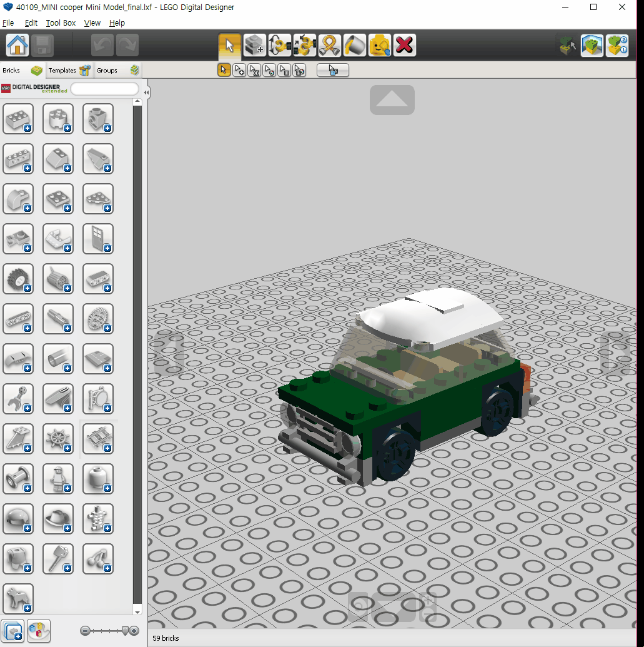Image resolution: width=644 pixels, height=647 pixels.
Task: Expand all brick categories button
Action: pyautogui.click(x=13, y=631)
